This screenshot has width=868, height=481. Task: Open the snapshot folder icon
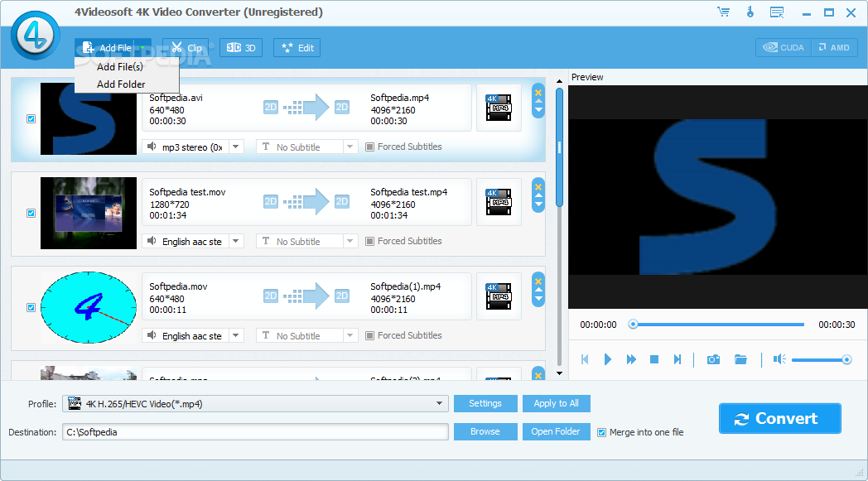(x=740, y=360)
